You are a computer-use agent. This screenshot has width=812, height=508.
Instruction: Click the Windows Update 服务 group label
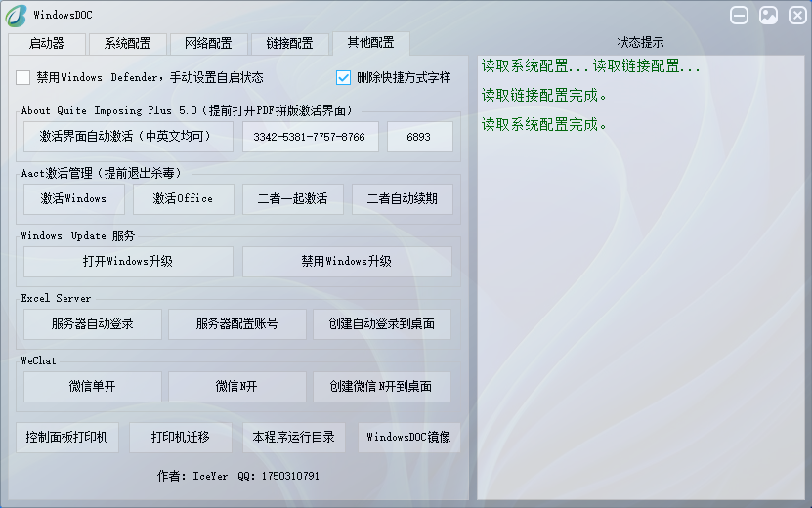(x=77, y=236)
